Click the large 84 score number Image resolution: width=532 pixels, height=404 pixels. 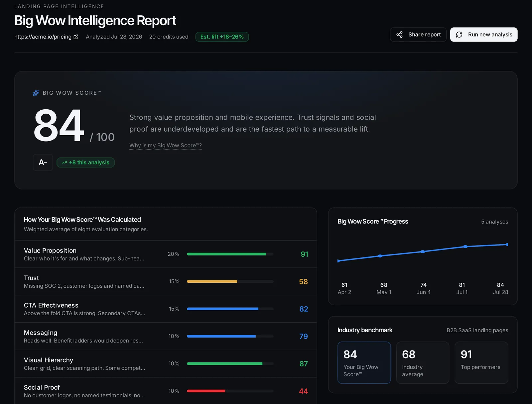(59, 126)
